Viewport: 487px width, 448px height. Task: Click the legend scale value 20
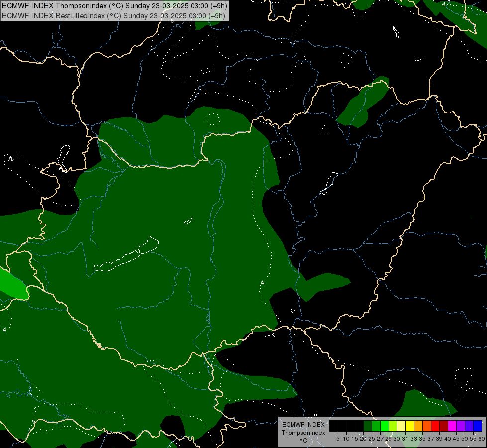click(x=363, y=439)
